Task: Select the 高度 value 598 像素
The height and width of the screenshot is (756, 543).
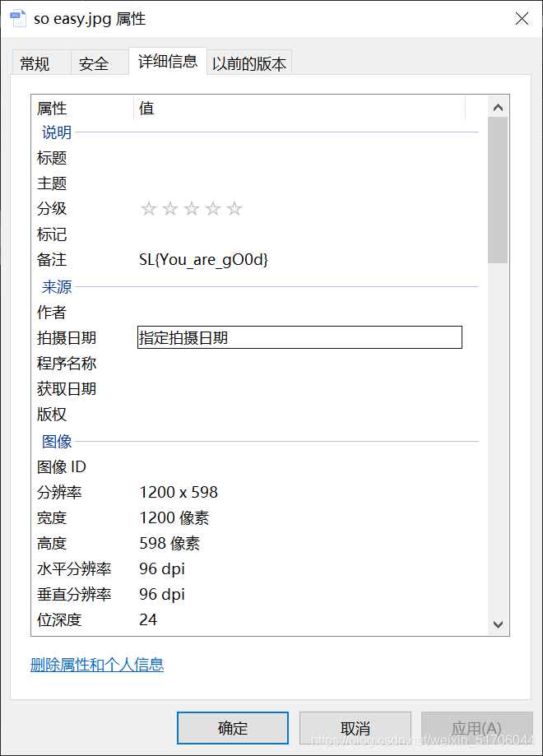Action: click(x=169, y=544)
